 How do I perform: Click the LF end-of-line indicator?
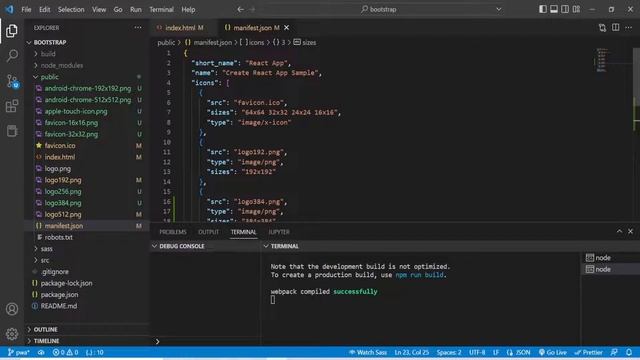[496, 352]
